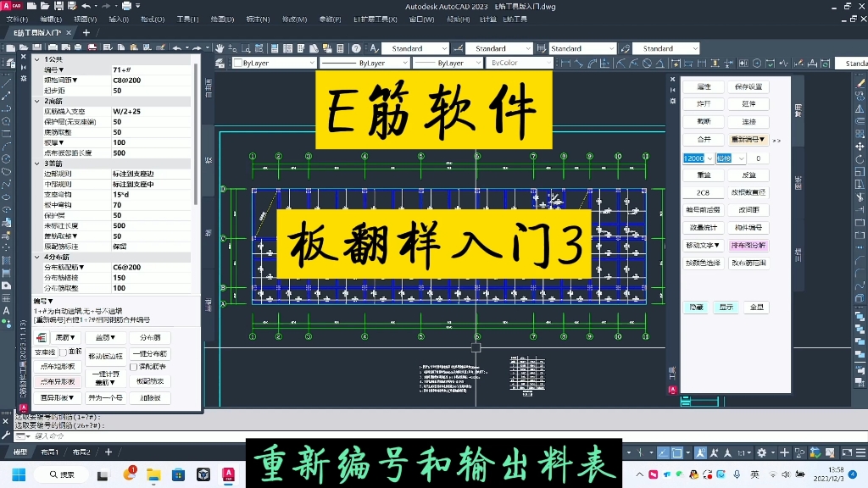Collapse the 4分布筋 property group
868x488 pixels.
(x=37, y=258)
